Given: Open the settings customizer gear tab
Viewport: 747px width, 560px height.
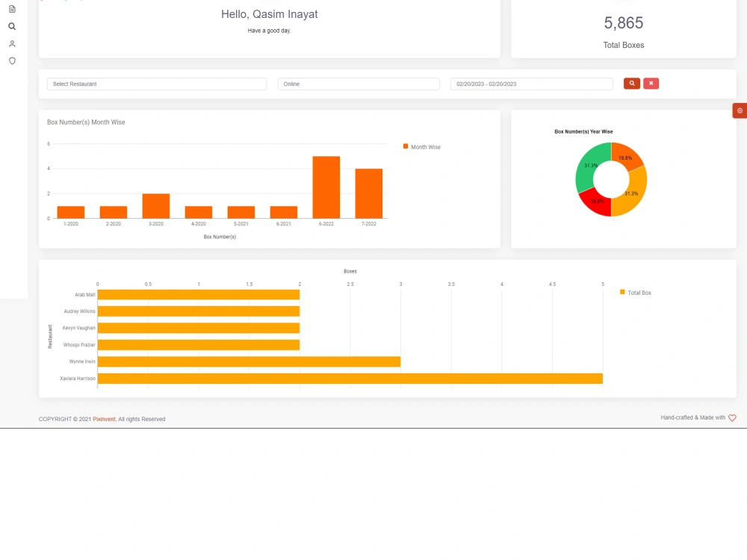Looking at the screenshot, I should point(740,111).
